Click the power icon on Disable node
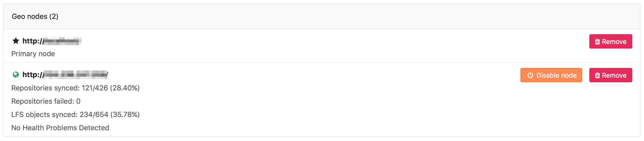This screenshot has height=141, width=644. (530, 75)
